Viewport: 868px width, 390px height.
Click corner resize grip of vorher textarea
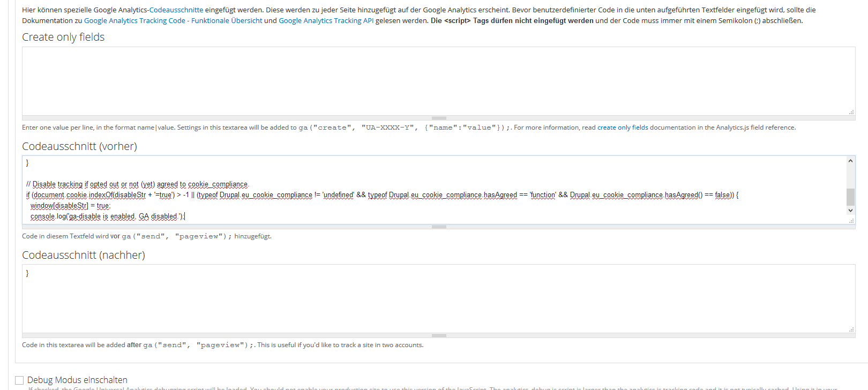click(851, 220)
